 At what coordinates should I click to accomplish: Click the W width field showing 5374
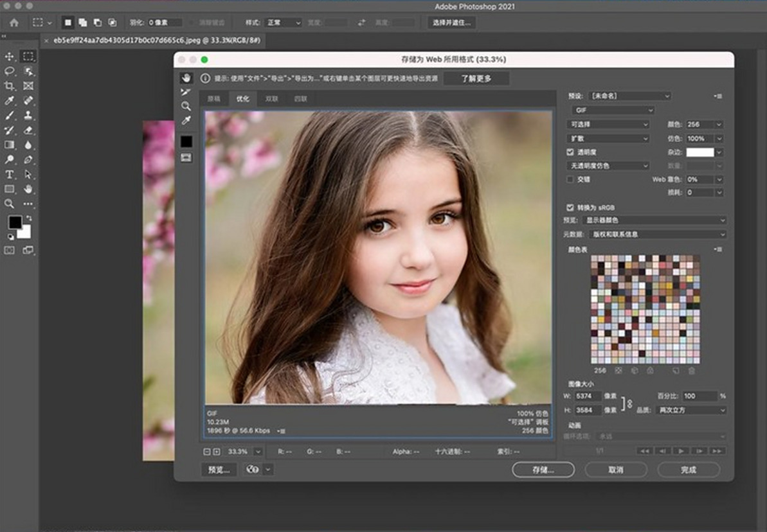(587, 396)
